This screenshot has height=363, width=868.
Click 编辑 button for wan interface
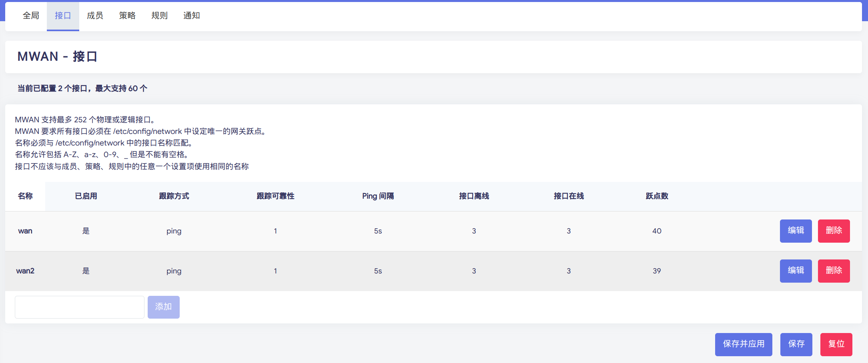(x=796, y=231)
